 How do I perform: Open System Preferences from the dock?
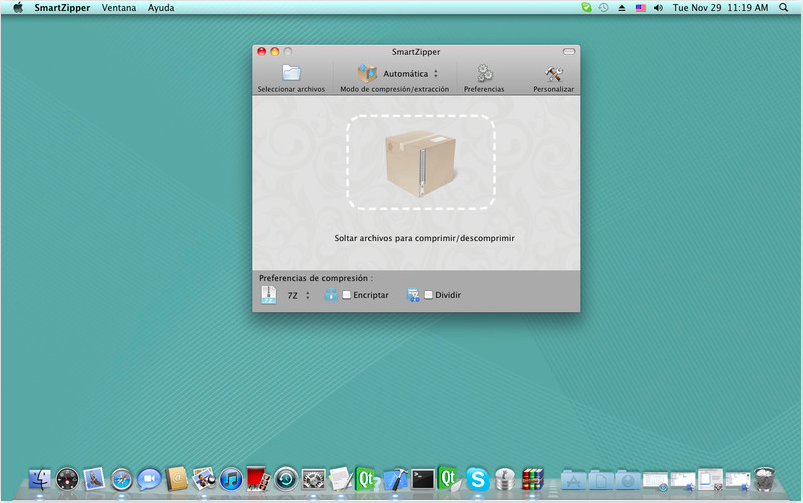click(313, 480)
